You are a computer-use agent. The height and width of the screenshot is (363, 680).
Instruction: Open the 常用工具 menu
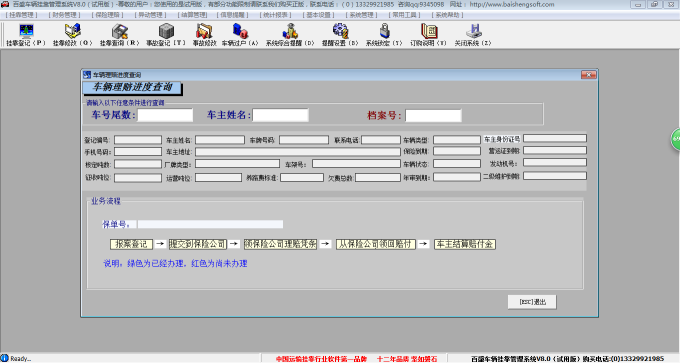(404, 15)
